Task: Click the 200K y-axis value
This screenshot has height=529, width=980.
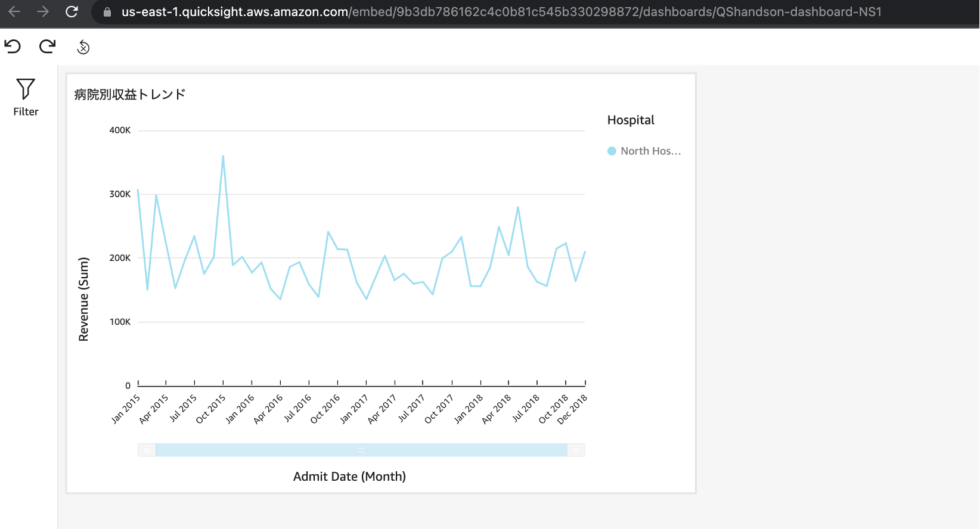Action: (x=120, y=258)
